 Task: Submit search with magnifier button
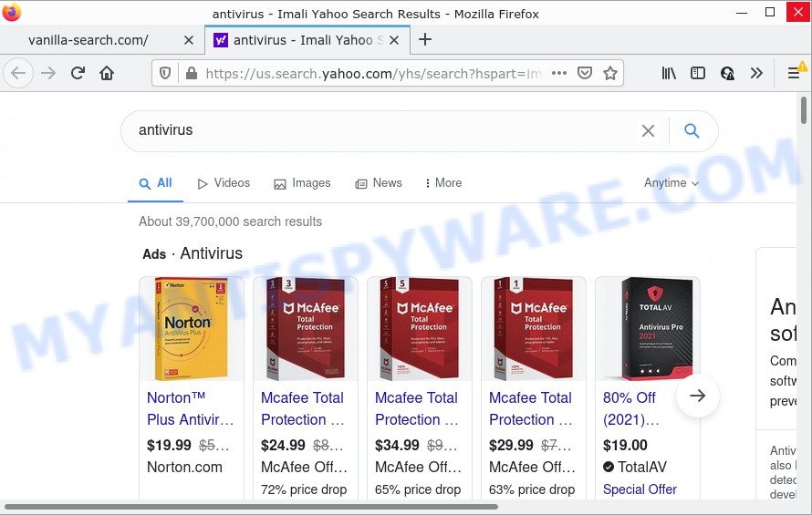(x=692, y=130)
